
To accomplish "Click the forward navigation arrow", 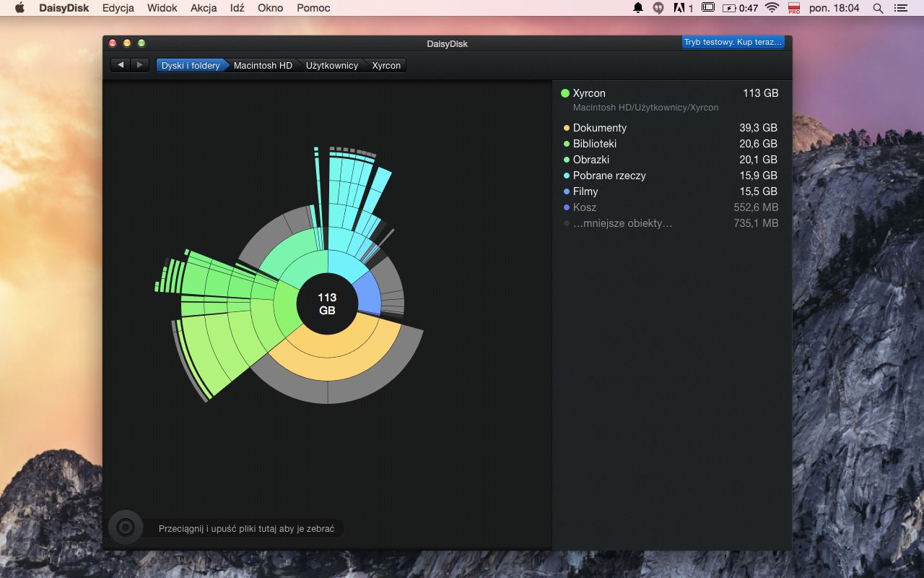I will click(x=140, y=65).
